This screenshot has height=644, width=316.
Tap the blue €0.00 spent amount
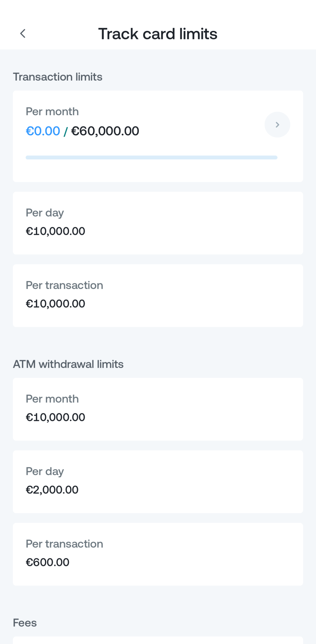pos(43,131)
